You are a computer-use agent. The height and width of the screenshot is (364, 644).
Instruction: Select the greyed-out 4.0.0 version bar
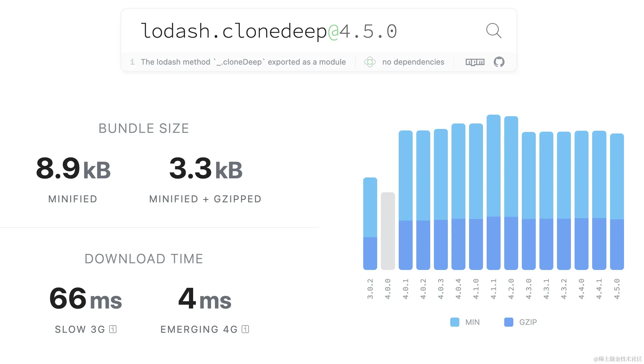tap(387, 231)
